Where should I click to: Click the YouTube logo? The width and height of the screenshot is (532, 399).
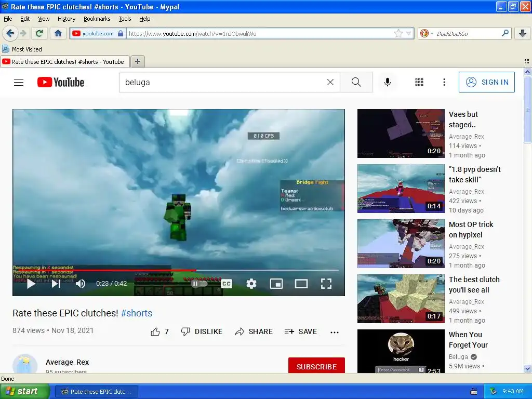(x=61, y=82)
